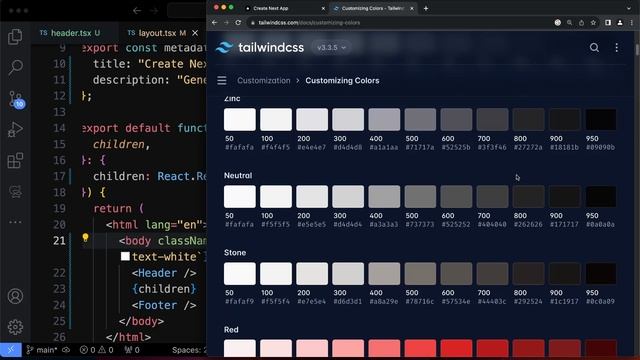Click the <Header /> code on line 22

tap(164, 273)
